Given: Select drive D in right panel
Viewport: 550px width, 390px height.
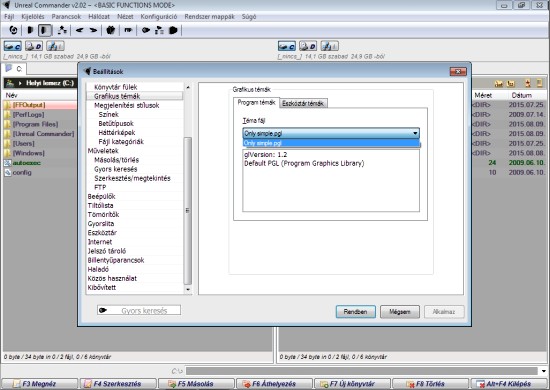Looking at the screenshot, I should pyautogui.click(x=308, y=46).
